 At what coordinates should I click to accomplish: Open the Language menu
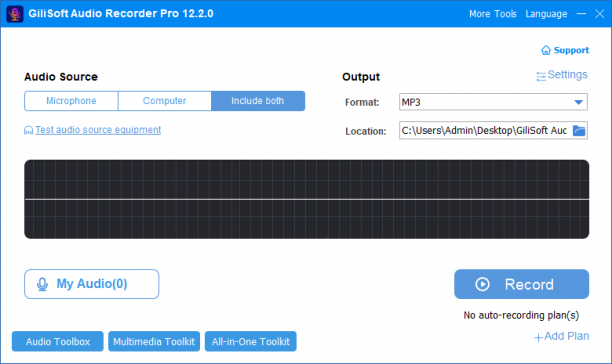tap(546, 14)
